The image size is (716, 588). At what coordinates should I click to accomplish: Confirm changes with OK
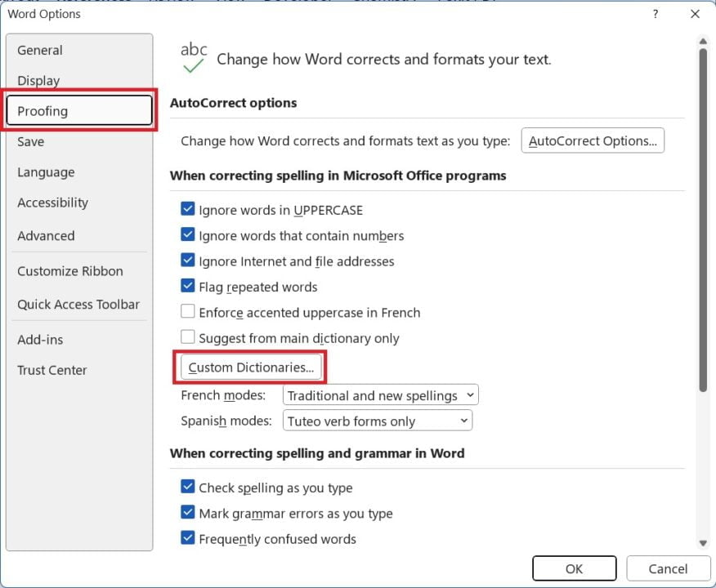point(575,568)
